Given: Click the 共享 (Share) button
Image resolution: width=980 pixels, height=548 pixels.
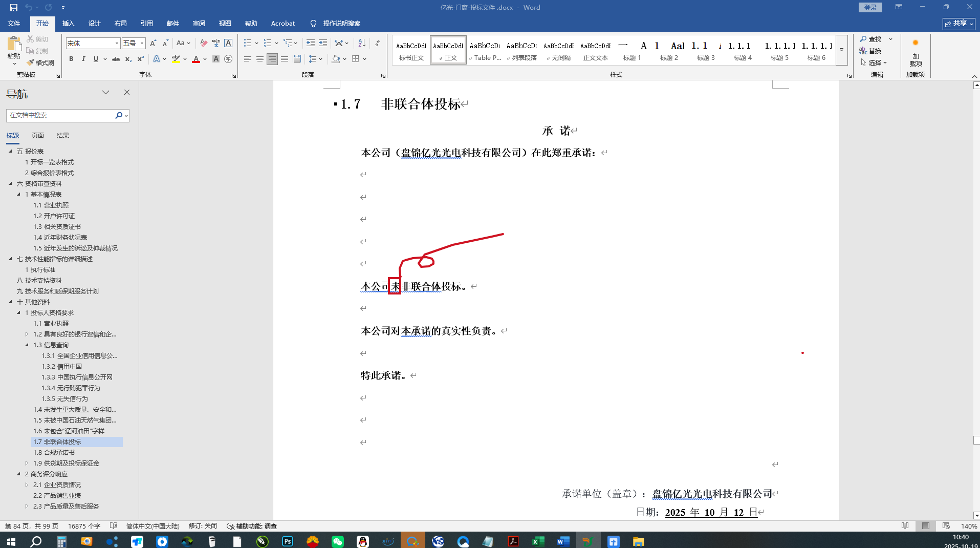Looking at the screenshot, I should point(959,24).
